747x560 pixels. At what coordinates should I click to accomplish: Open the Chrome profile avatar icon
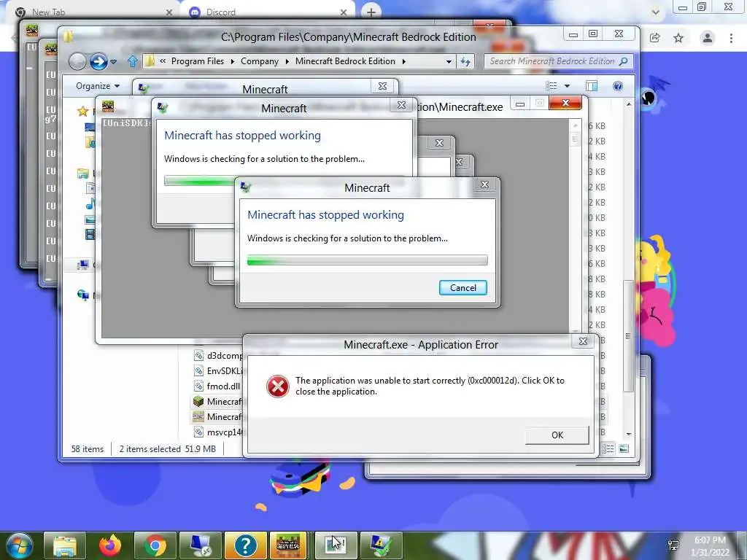pyautogui.click(x=708, y=38)
